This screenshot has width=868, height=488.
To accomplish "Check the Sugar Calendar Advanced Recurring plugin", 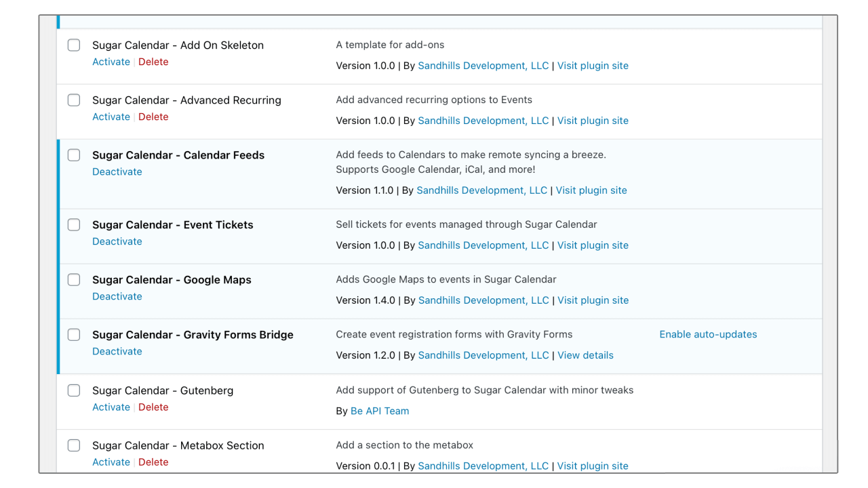I will pyautogui.click(x=73, y=100).
